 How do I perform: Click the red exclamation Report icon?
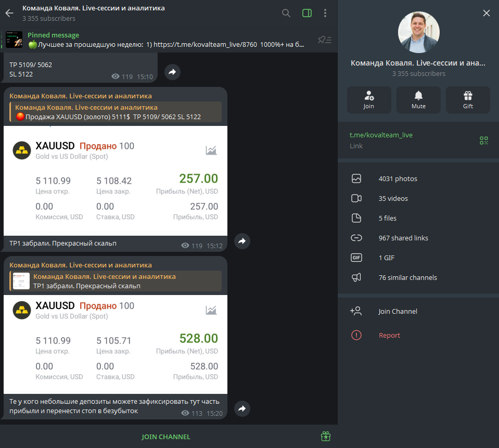356,335
